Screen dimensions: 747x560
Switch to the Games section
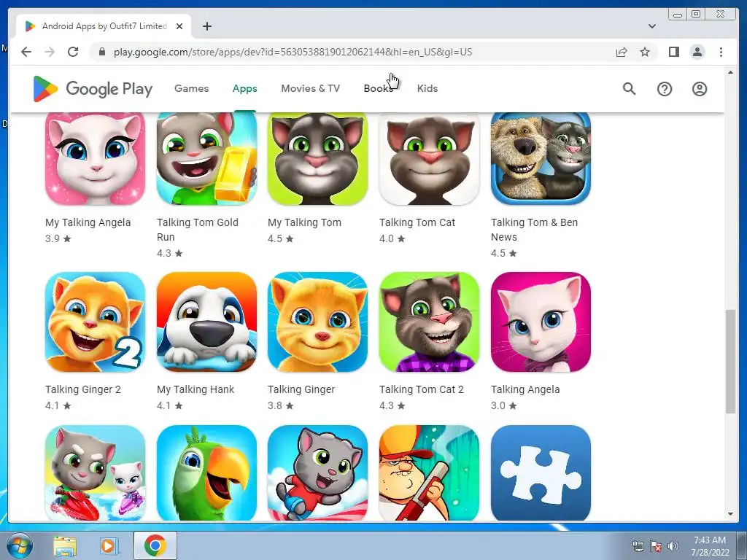[x=192, y=88]
